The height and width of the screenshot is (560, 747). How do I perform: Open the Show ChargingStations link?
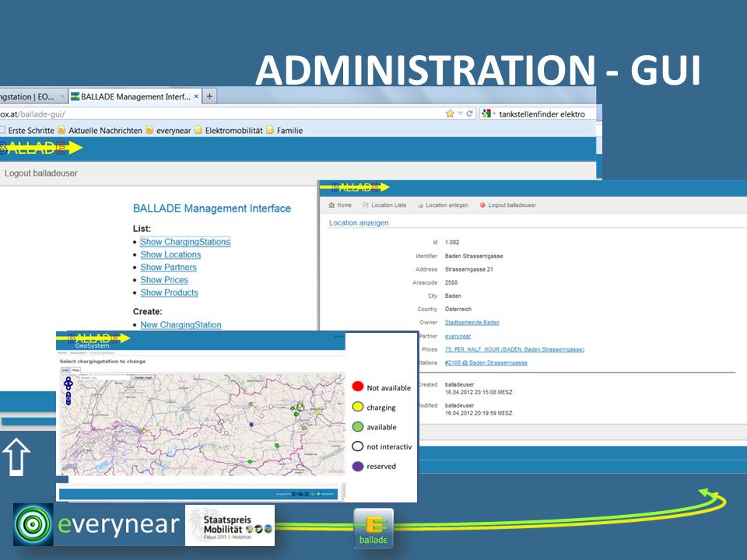(185, 242)
